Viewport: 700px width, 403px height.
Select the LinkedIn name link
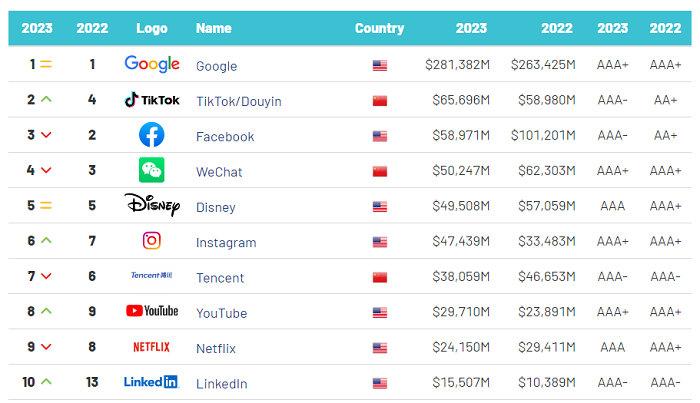(x=221, y=383)
